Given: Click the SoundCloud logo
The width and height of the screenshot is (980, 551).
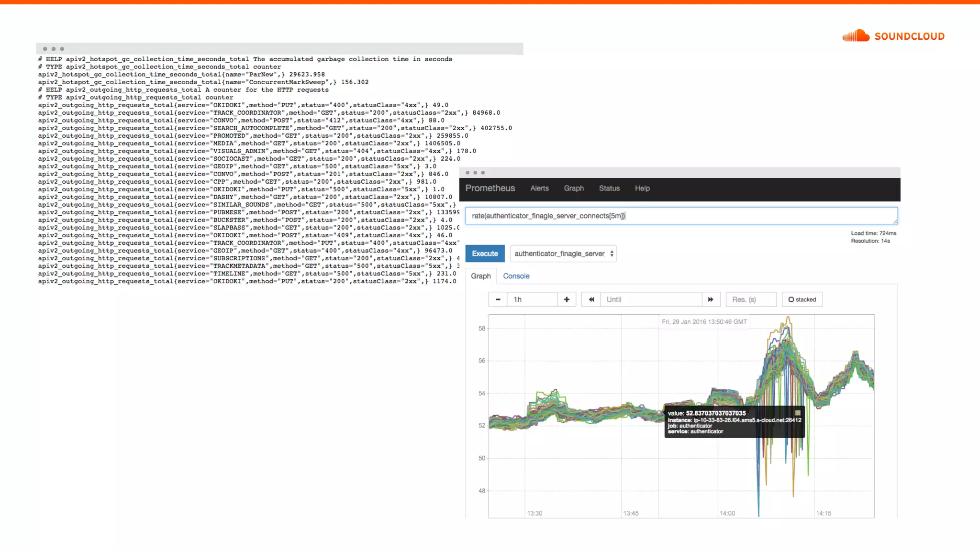Looking at the screenshot, I should [x=893, y=36].
